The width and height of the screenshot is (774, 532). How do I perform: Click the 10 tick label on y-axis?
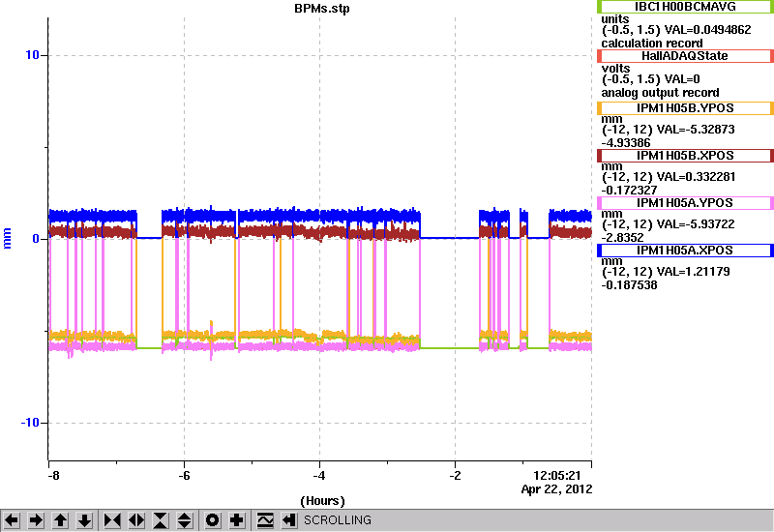point(33,55)
